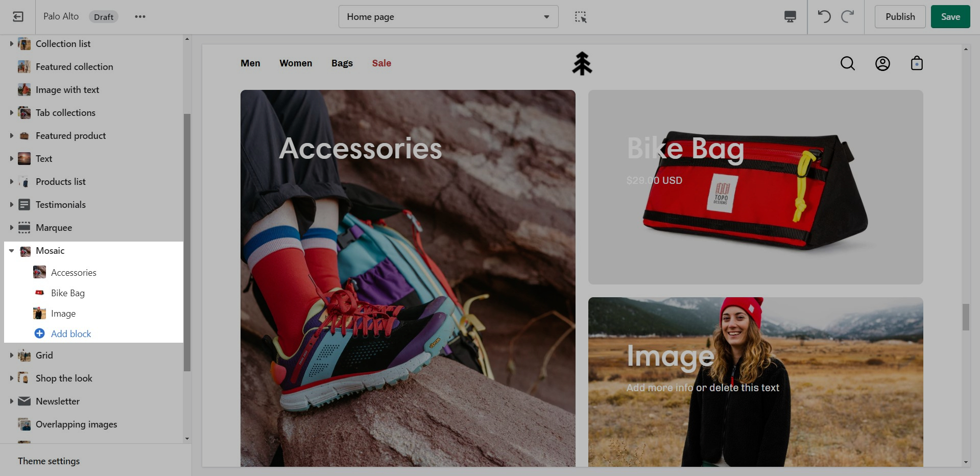Click the redo arrow icon
Viewport: 980px width, 476px height.
pyautogui.click(x=848, y=17)
